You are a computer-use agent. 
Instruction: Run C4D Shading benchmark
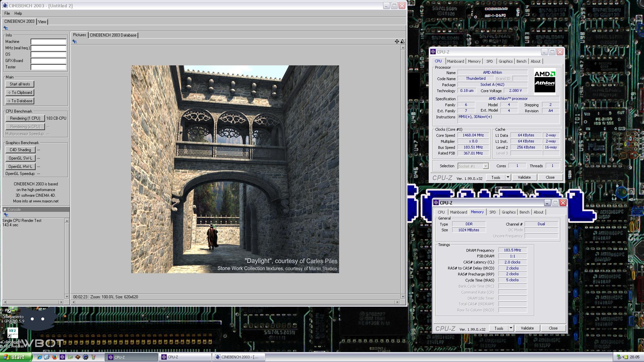[20, 150]
